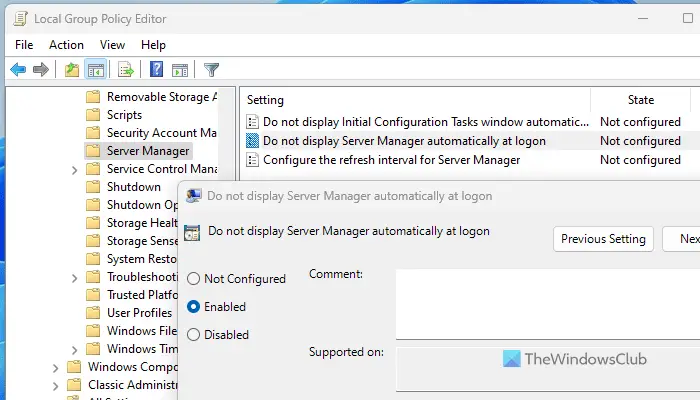
Task: Click the policy dialog title bar icon
Action: pos(193,196)
